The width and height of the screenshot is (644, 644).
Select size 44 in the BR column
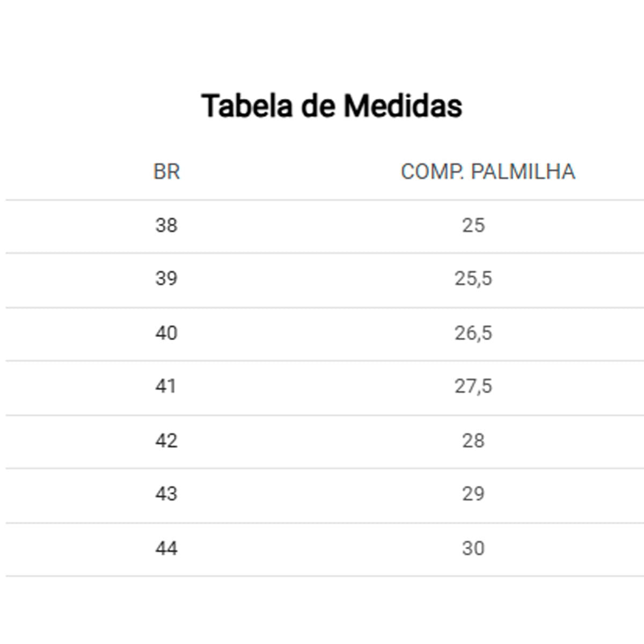point(166,548)
